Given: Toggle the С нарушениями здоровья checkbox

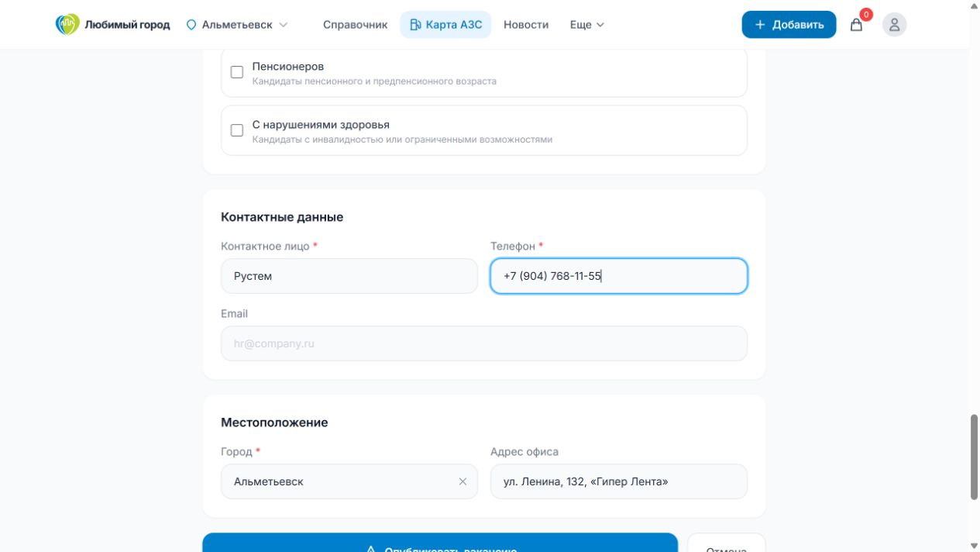Looking at the screenshot, I should click(x=237, y=130).
